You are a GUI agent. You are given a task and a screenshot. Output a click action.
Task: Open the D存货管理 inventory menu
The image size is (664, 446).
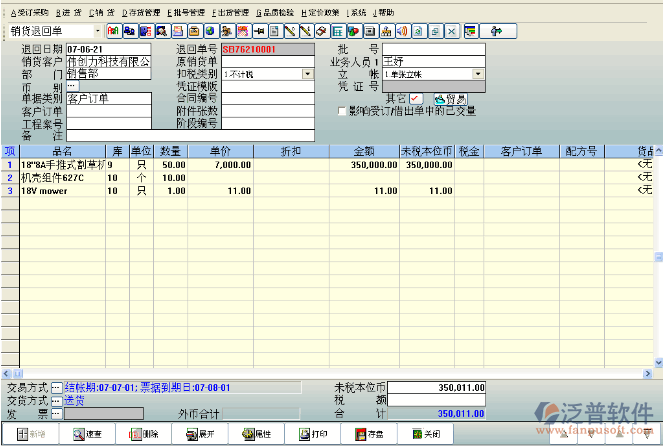pos(141,12)
